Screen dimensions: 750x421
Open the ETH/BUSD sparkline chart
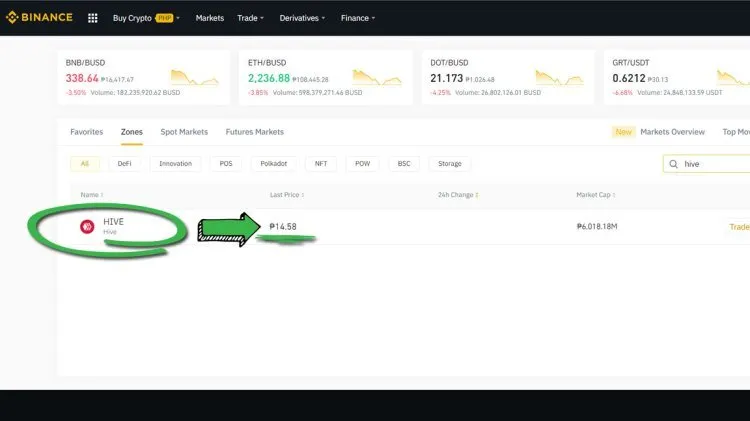[377, 78]
